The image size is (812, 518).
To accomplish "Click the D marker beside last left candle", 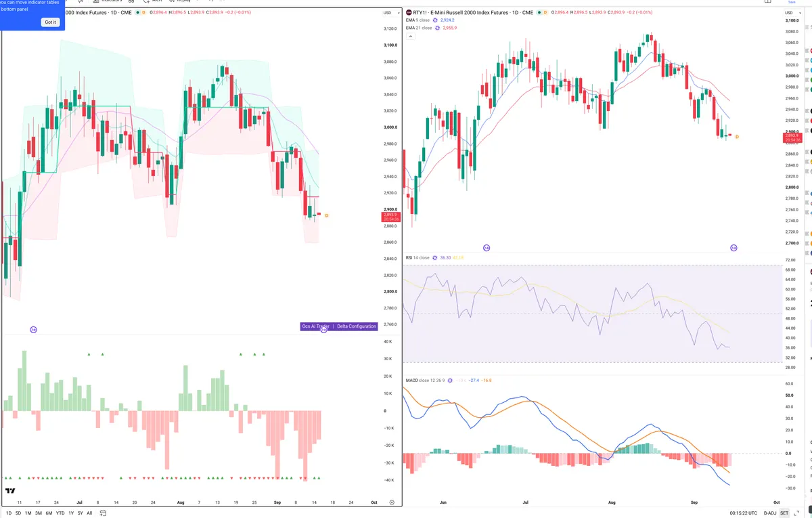I will point(328,215).
